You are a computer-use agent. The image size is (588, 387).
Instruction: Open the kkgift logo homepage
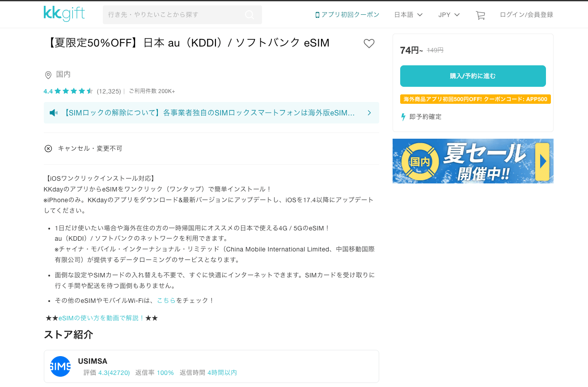click(x=64, y=14)
